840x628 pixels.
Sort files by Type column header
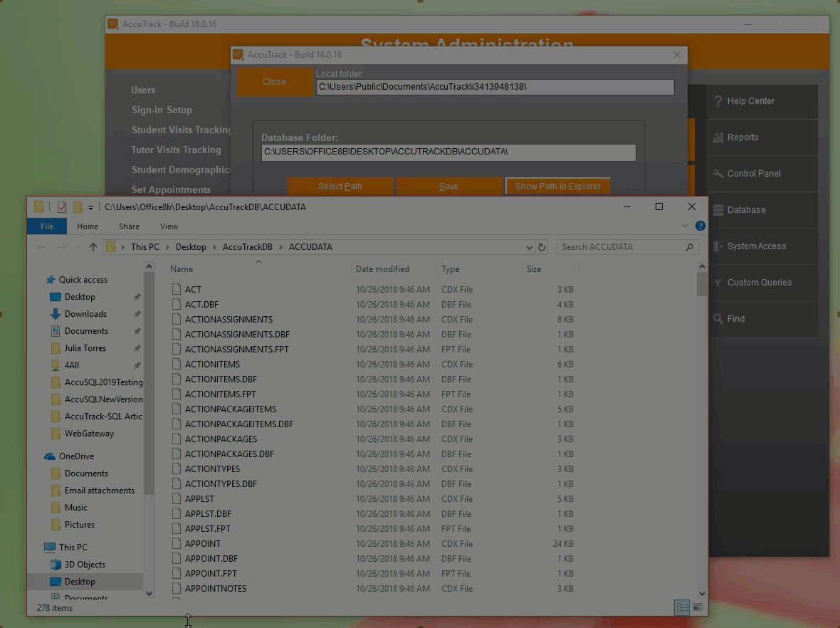pos(450,269)
